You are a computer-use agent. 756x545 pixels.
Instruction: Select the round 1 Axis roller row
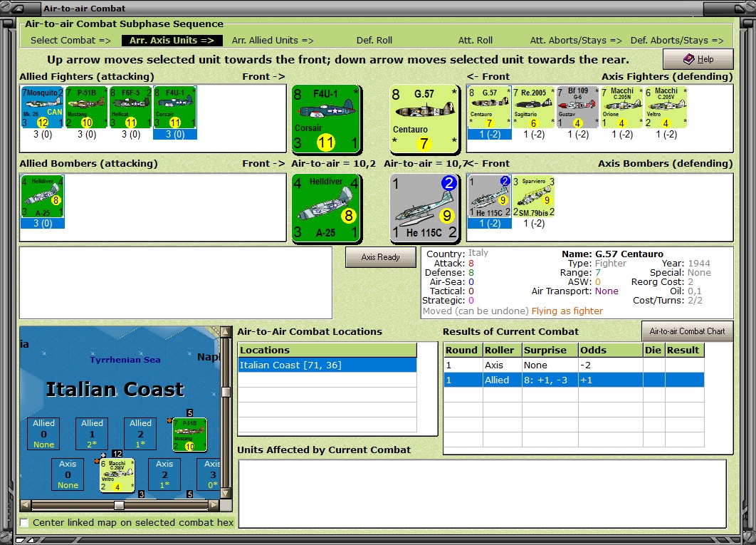(x=574, y=365)
